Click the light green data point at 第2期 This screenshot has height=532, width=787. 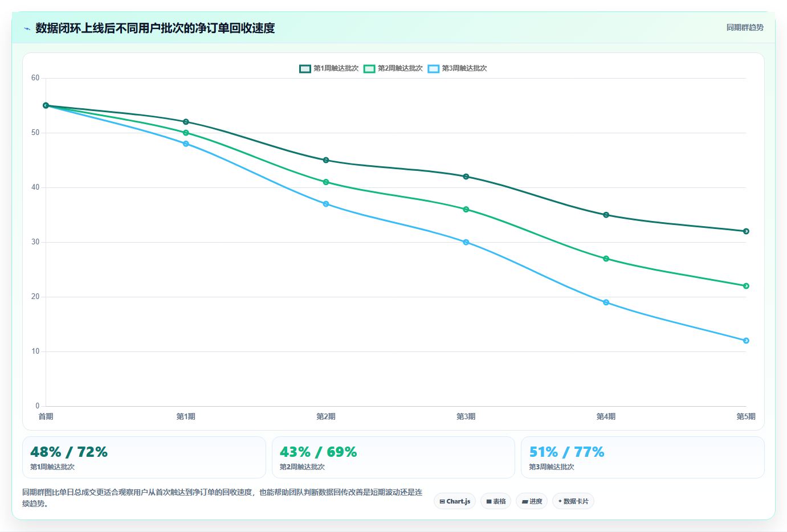pos(326,182)
